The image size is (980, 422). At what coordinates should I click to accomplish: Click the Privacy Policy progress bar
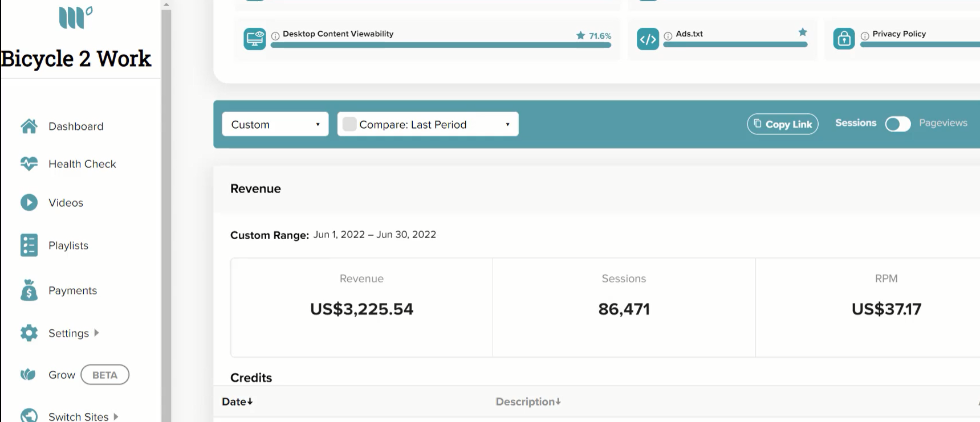coord(920,44)
